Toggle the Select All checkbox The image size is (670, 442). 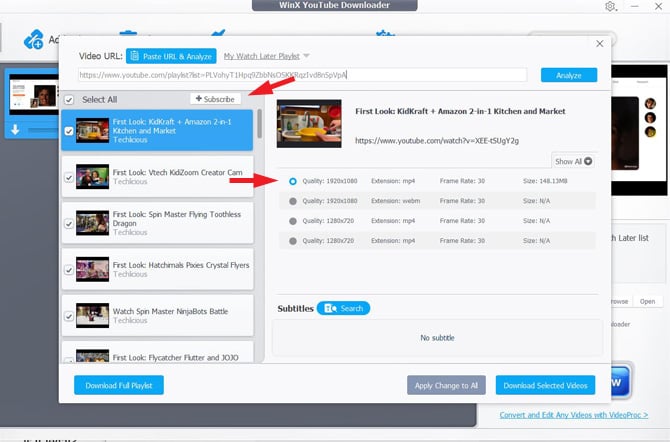click(69, 100)
